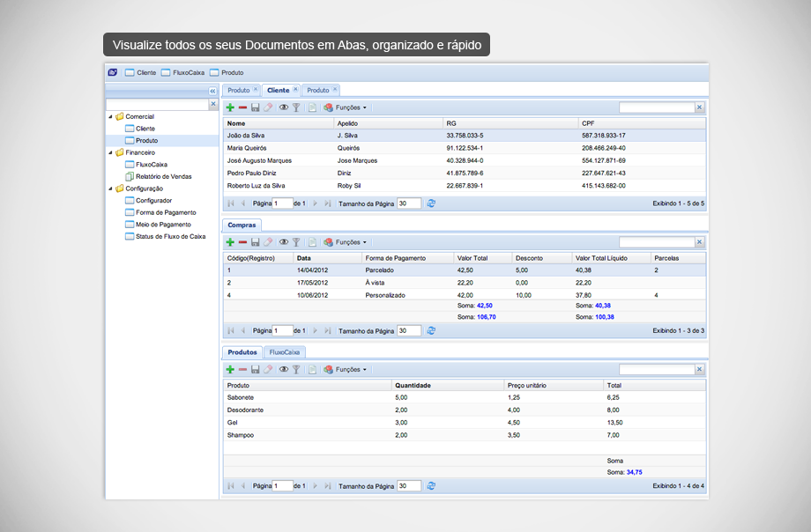Select the first Produto tab
Image resolution: width=811 pixels, height=532 pixels.
pos(238,90)
